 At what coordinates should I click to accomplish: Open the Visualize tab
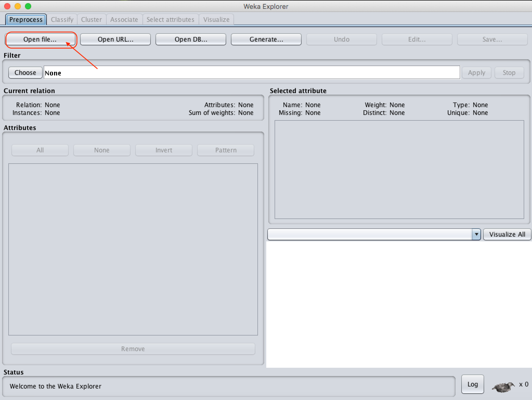pos(216,20)
